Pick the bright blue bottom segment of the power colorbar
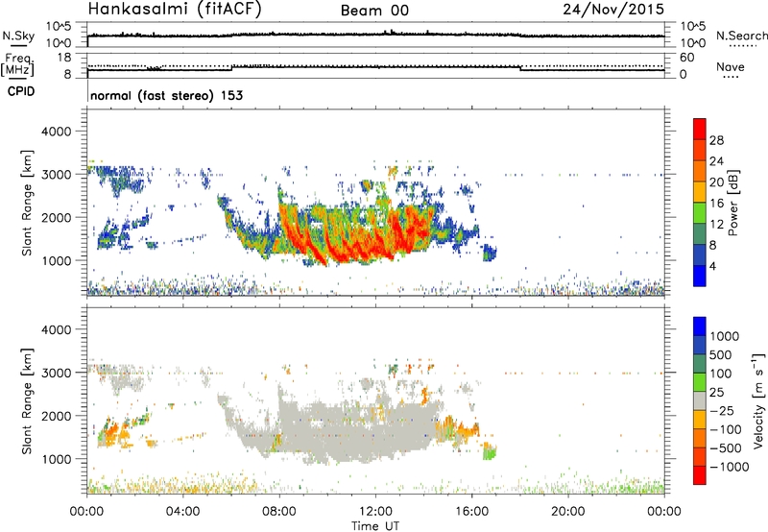The width and height of the screenshot is (768, 532). (x=700, y=276)
